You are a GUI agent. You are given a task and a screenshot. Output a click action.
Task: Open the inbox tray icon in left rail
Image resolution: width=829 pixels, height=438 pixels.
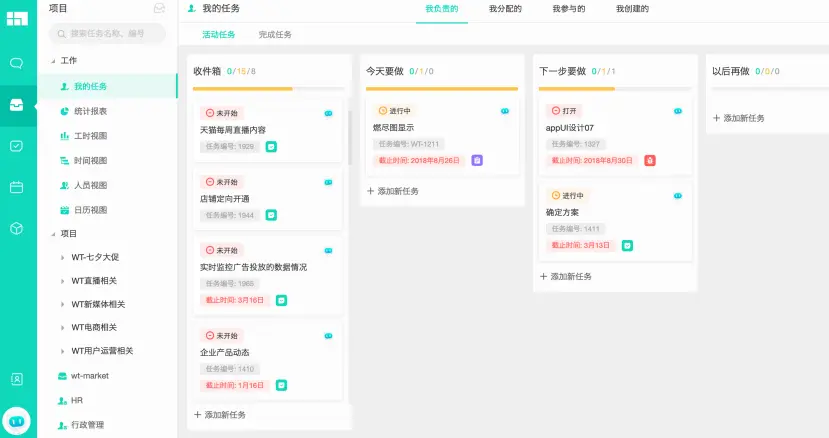coord(16,105)
